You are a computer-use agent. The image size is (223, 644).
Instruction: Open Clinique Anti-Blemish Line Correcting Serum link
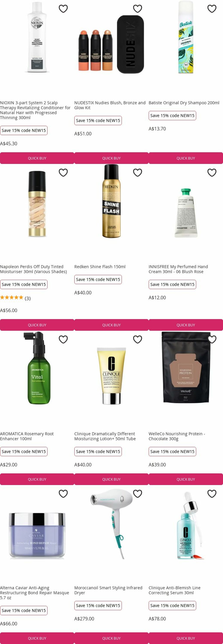[x=174, y=590]
